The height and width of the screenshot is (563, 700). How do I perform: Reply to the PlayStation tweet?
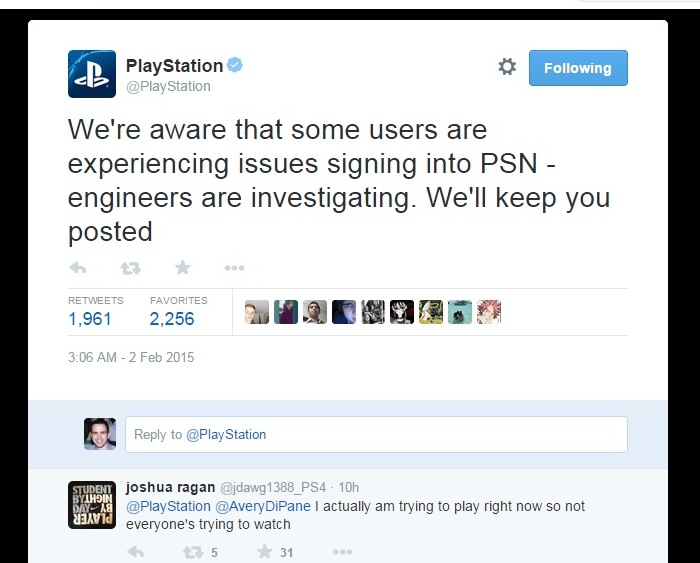[x=78, y=268]
